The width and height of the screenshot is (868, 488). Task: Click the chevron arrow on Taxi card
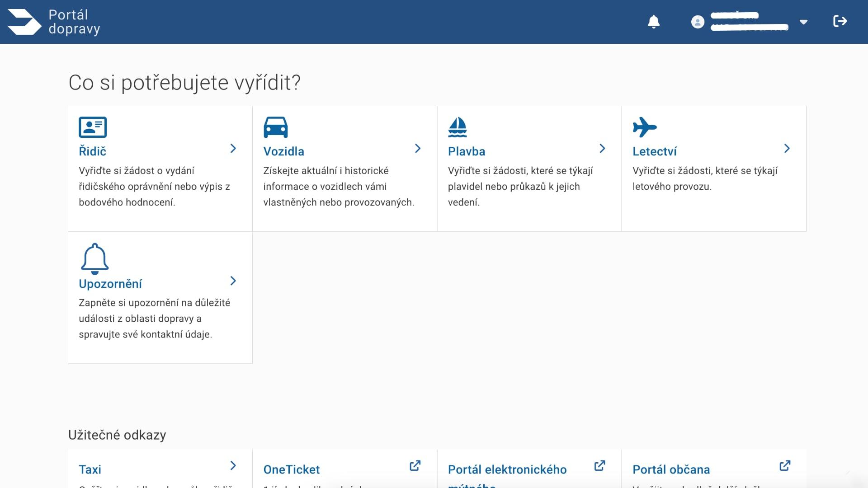233,465
